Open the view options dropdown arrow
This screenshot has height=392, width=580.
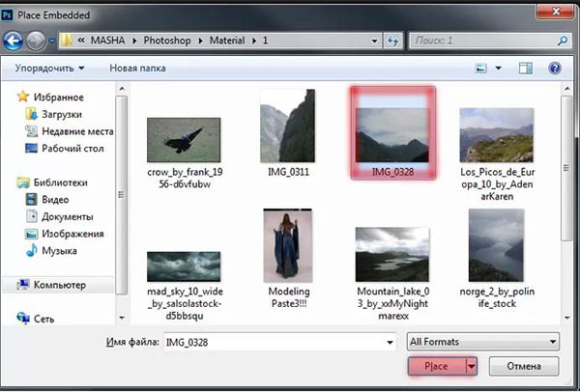(x=498, y=68)
